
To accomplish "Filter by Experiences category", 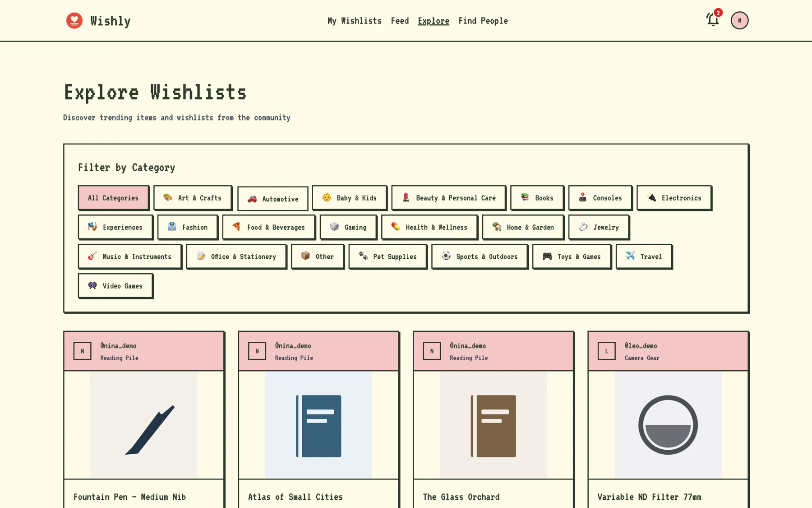I will coord(115,227).
